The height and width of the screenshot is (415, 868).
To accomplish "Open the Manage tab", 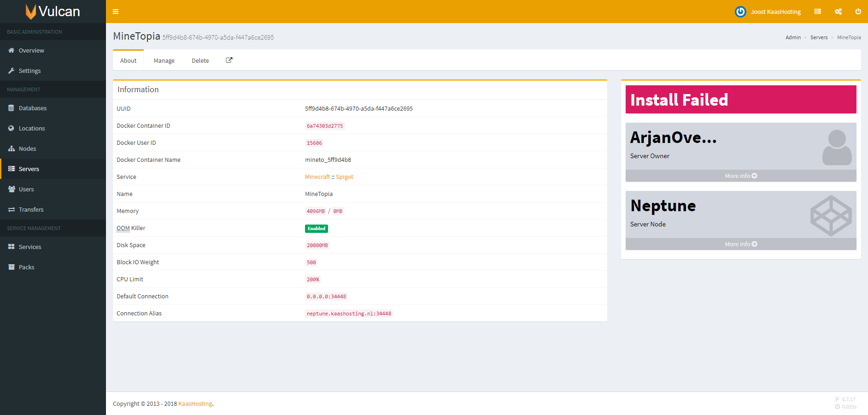I will [164, 61].
